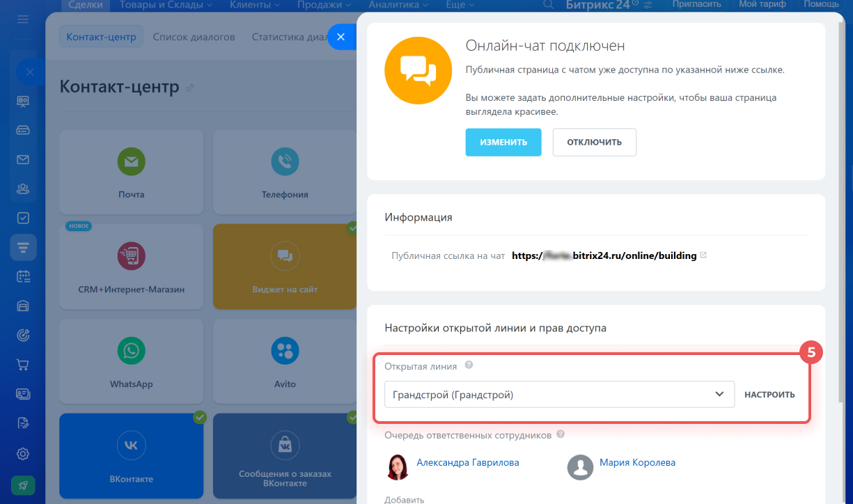Switch to the Список диалогов tab
Image resolution: width=853 pixels, height=504 pixels.
(x=194, y=37)
